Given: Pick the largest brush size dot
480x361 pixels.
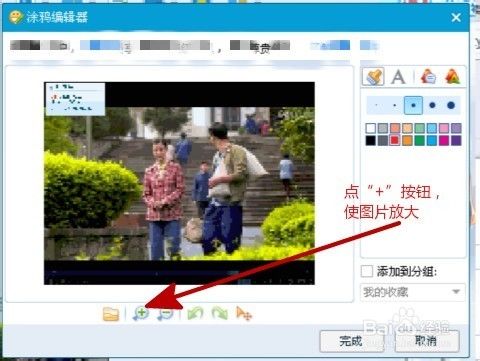Looking at the screenshot, I should [451, 105].
